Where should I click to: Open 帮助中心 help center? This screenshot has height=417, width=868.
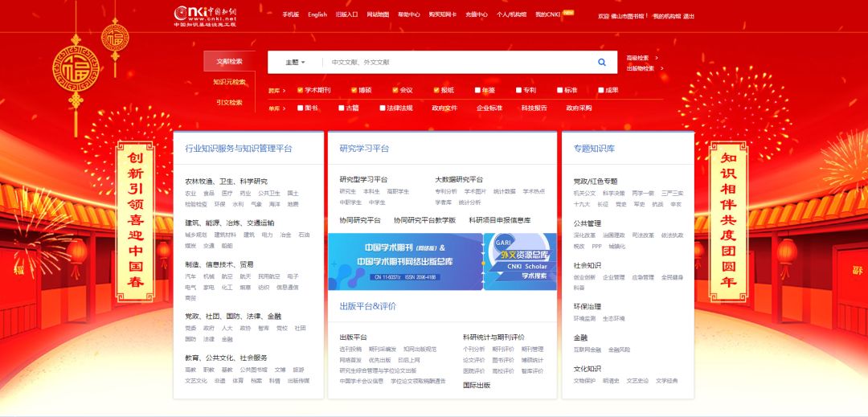pos(408,15)
